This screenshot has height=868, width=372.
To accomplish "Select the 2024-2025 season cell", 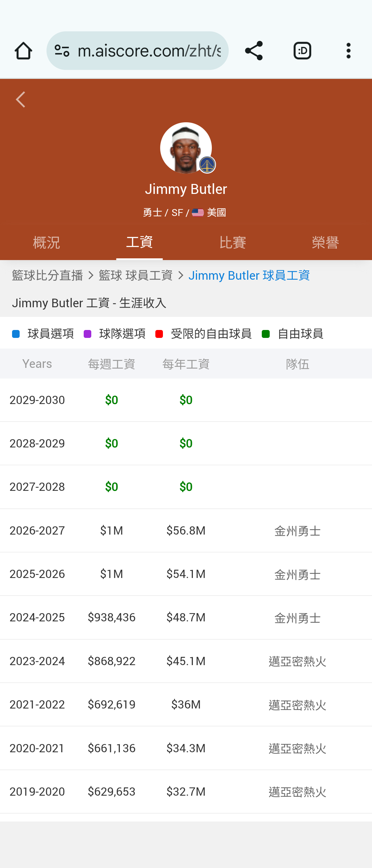I will tap(37, 617).
